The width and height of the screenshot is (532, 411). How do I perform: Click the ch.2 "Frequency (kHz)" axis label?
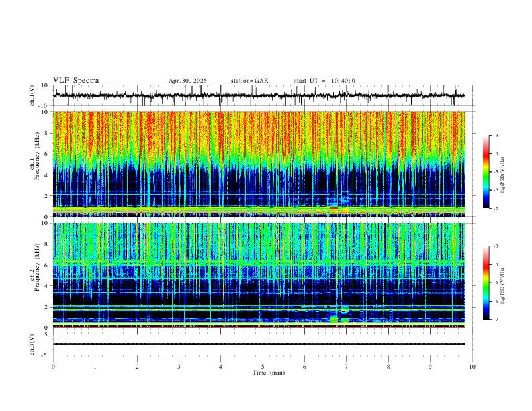(x=37, y=267)
